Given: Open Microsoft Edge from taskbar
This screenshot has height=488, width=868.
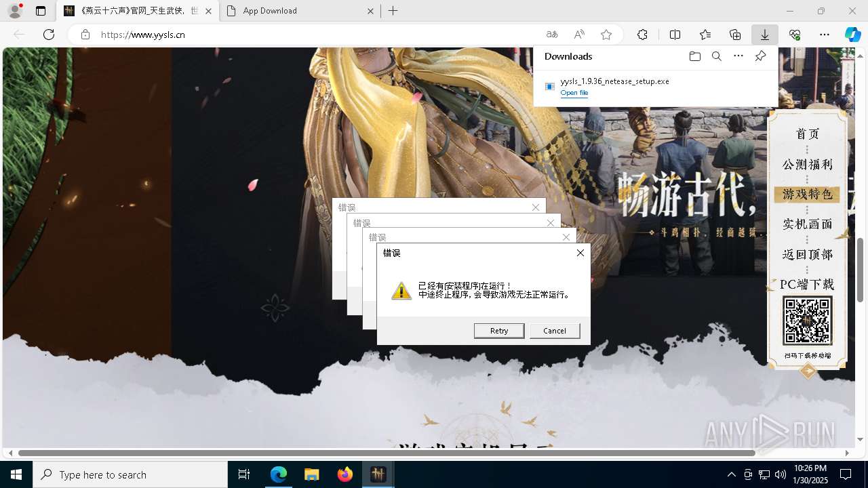Looking at the screenshot, I should point(279,474).
